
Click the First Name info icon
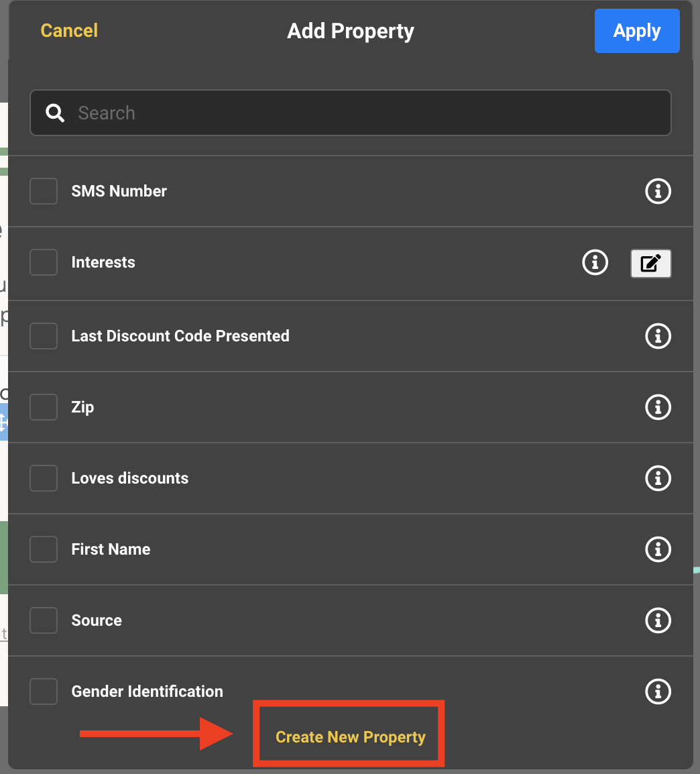[657, 549]
